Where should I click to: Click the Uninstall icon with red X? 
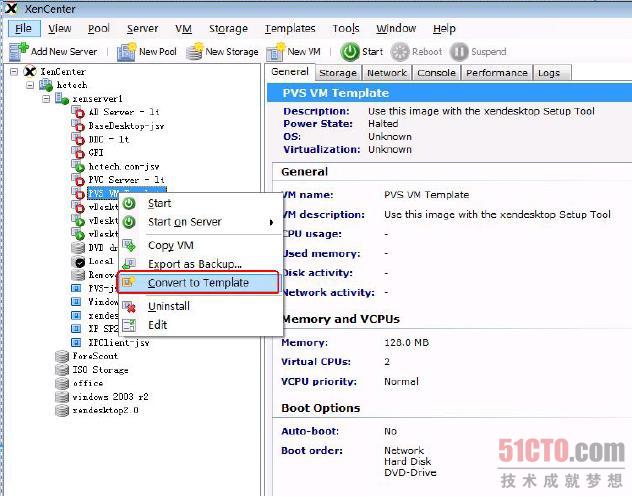pos(129,306)
